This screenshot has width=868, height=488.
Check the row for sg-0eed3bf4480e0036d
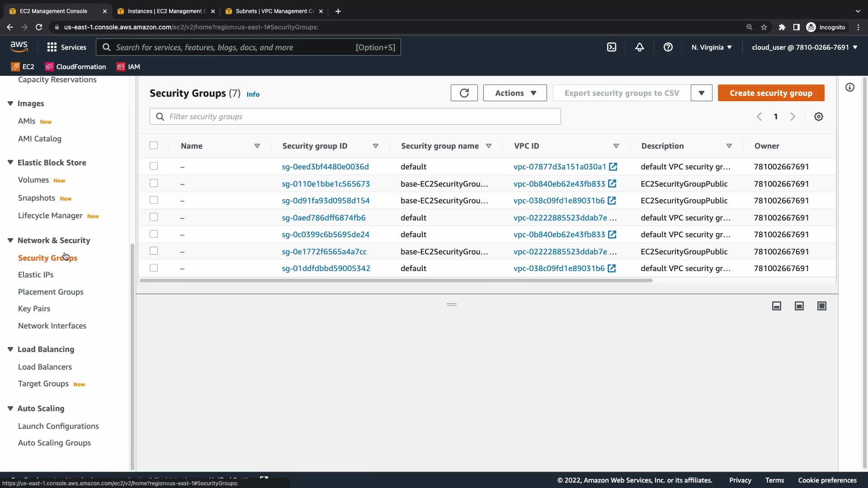(154, 166)
